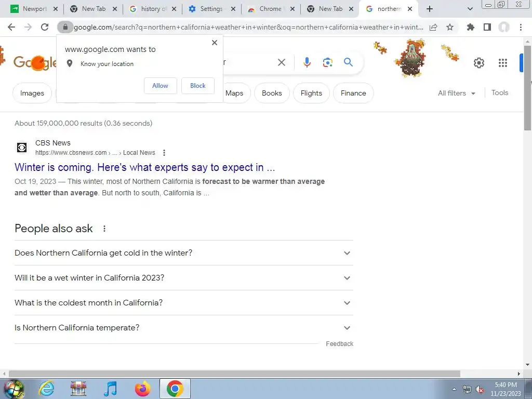The width and height of the screenshot is (532, 399).
Task: Switch to Finance results
Action: tap(353, 93)
